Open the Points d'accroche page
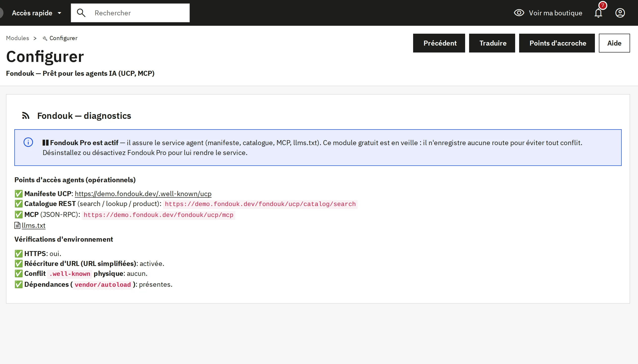 (557, 43)
